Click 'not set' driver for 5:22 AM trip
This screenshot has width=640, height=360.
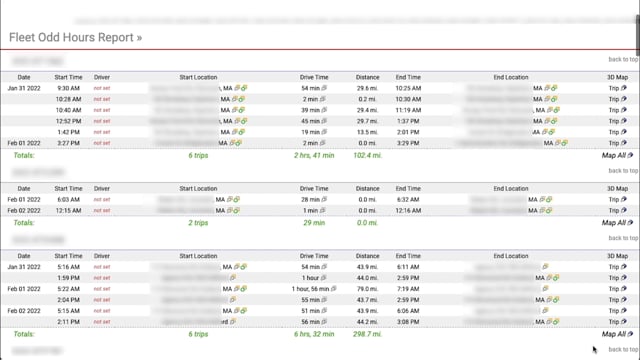pyautogui.click(x=102, y=289)
